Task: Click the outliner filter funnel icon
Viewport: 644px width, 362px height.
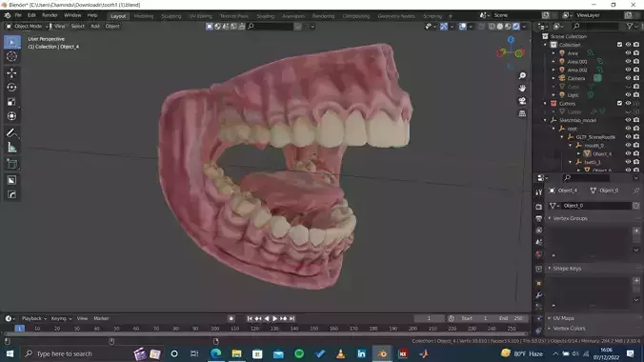Action: click(x=630, y=27)
